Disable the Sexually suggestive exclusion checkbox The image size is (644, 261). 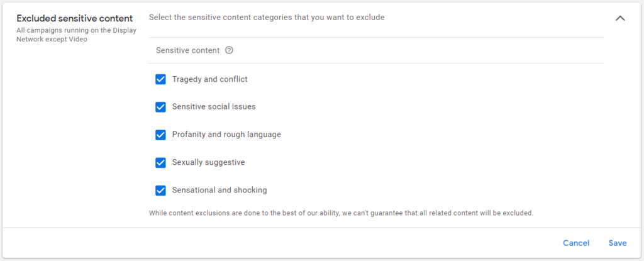coord(160,163)
